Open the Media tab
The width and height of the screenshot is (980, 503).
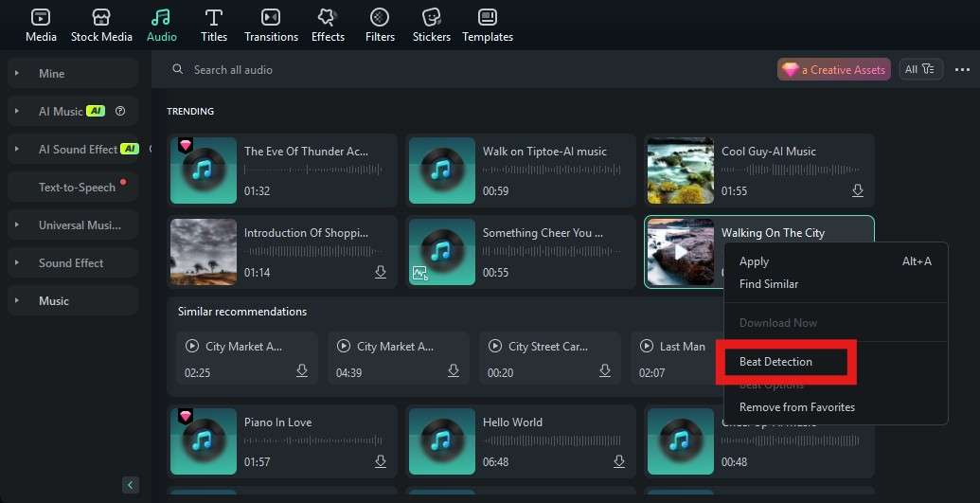(x=41, y=26)
